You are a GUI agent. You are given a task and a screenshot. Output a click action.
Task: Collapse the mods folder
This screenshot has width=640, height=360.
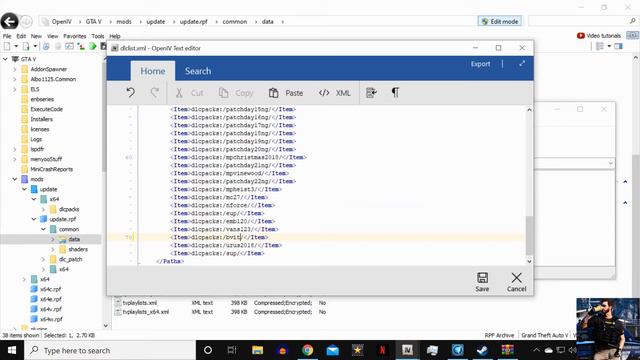[x=15, y=179]
